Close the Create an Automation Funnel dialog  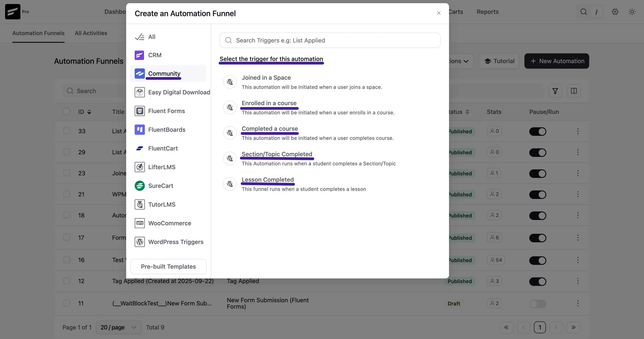pos(439,13)
